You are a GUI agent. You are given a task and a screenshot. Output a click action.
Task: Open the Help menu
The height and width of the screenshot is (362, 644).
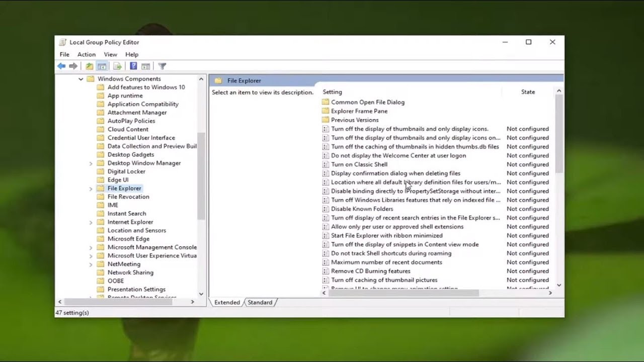pyautogui.click(x=132, y=54)
